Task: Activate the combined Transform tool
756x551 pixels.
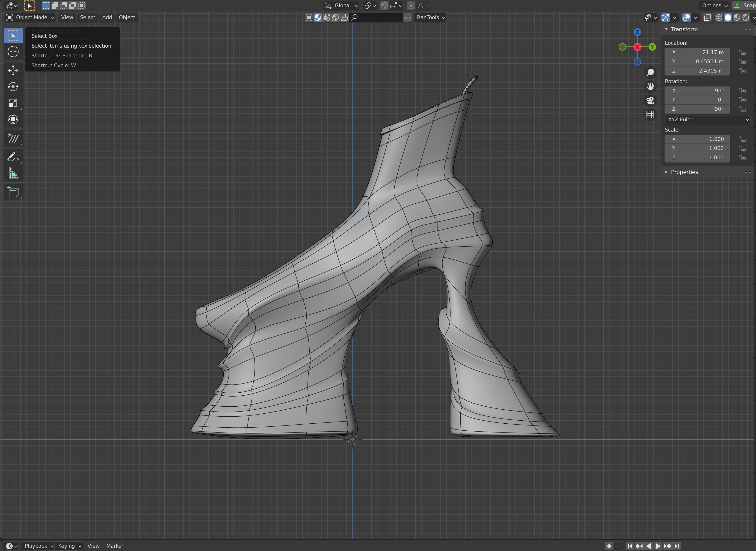Action: coord(13,119)
